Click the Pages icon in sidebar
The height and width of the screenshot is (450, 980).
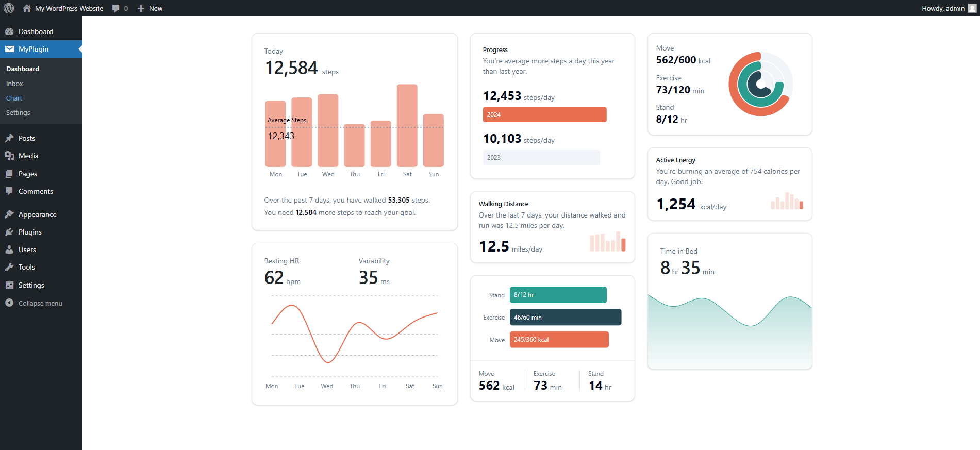point(9,174)
